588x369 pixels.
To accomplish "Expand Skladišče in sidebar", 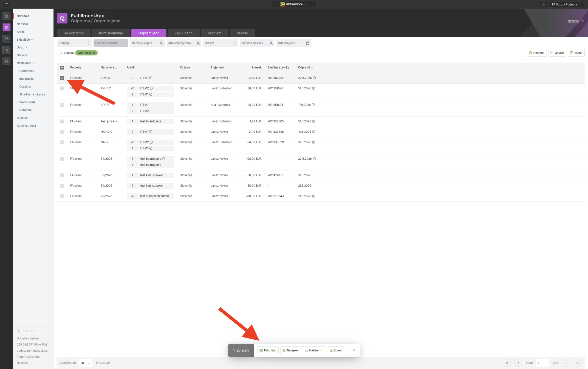I will point(25,39).
